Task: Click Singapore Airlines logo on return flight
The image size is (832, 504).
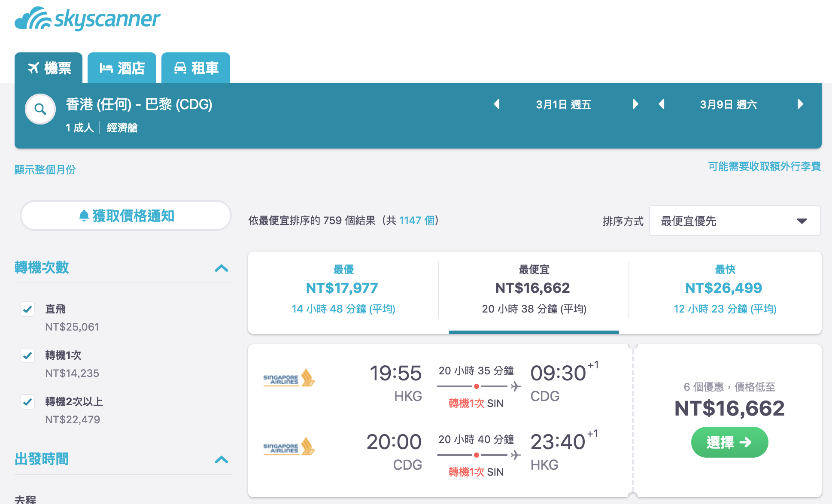Action: tap(288, 447)
